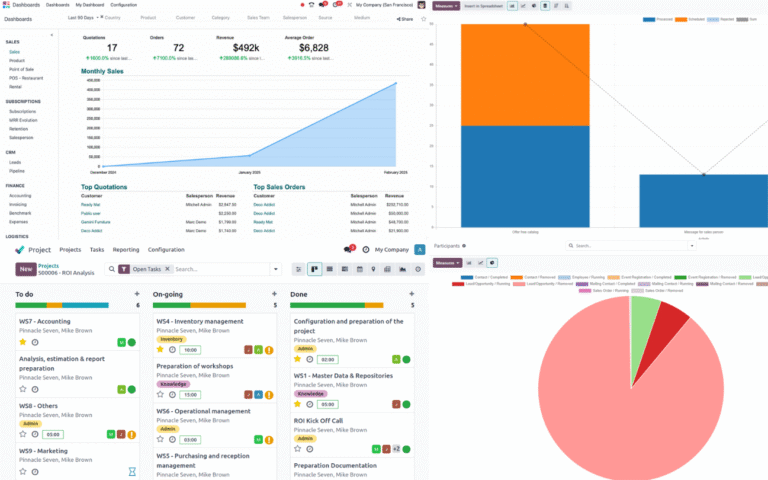
Task: Open Reporting menu in Project app
Action: [126, 250]
